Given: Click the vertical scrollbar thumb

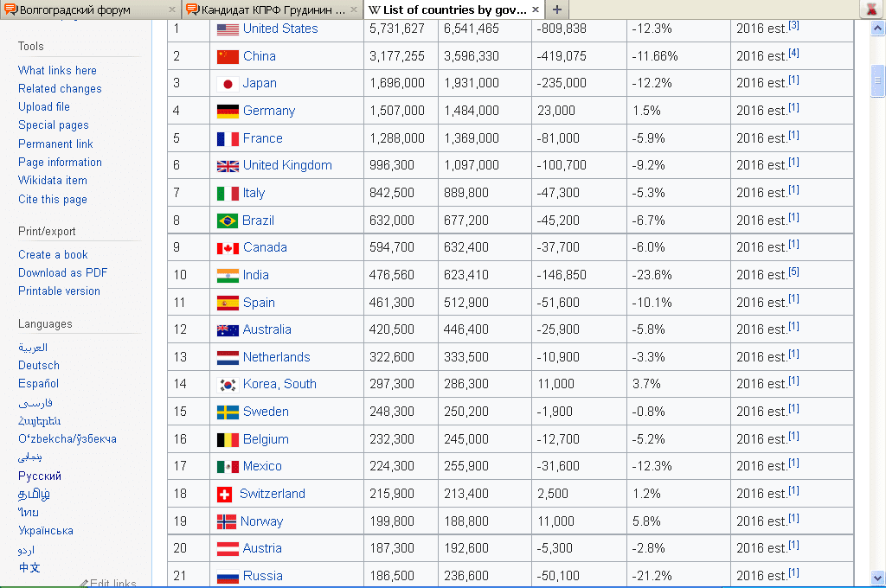Looking at the screenshot, I should pyautogui.click(x=877, y=80).
